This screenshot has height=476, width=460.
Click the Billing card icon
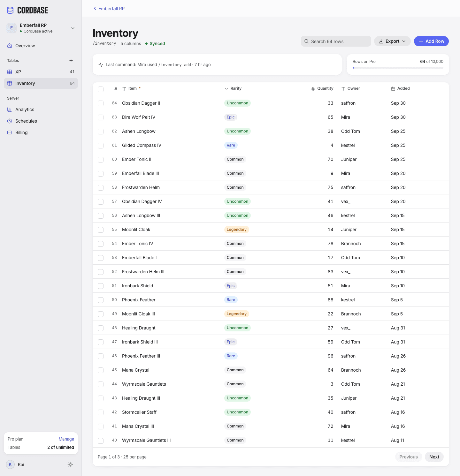point(10,132)
